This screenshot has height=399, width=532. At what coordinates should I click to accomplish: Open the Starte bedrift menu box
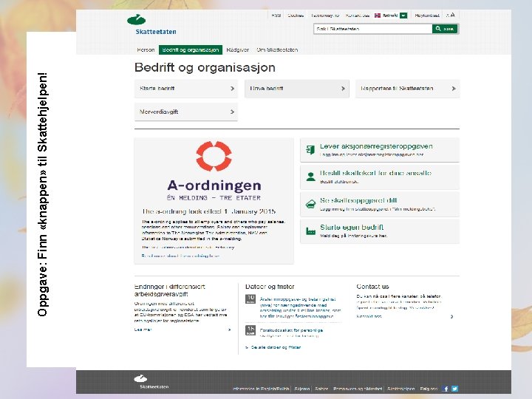186,89
